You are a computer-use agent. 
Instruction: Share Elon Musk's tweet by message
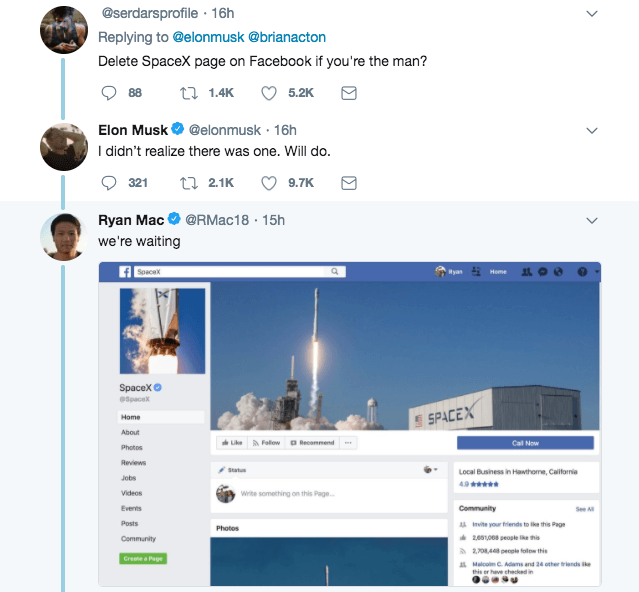coord(349,183)
